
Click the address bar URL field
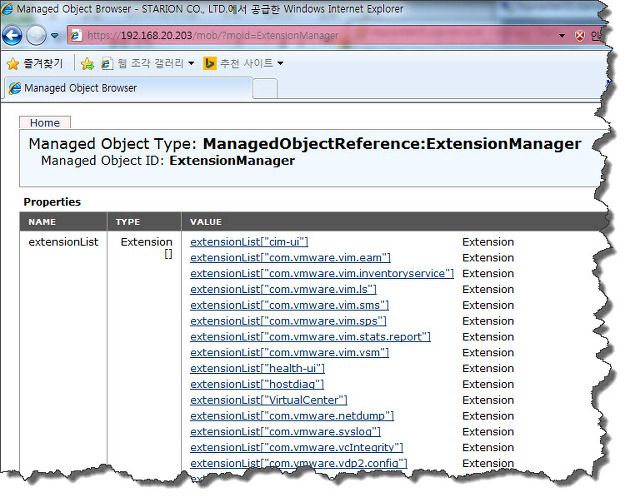[x=313, y=36]
